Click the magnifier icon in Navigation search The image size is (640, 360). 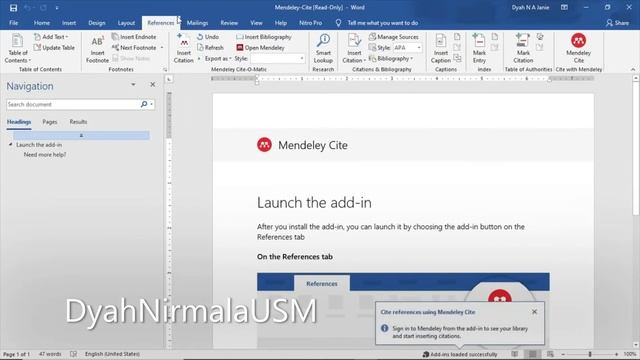point(144,104)
